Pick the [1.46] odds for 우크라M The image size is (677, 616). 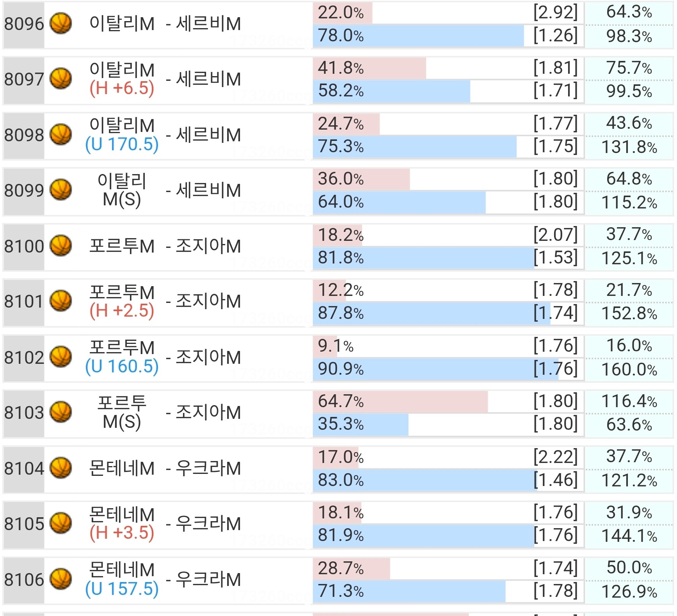[x=555, y=480]
